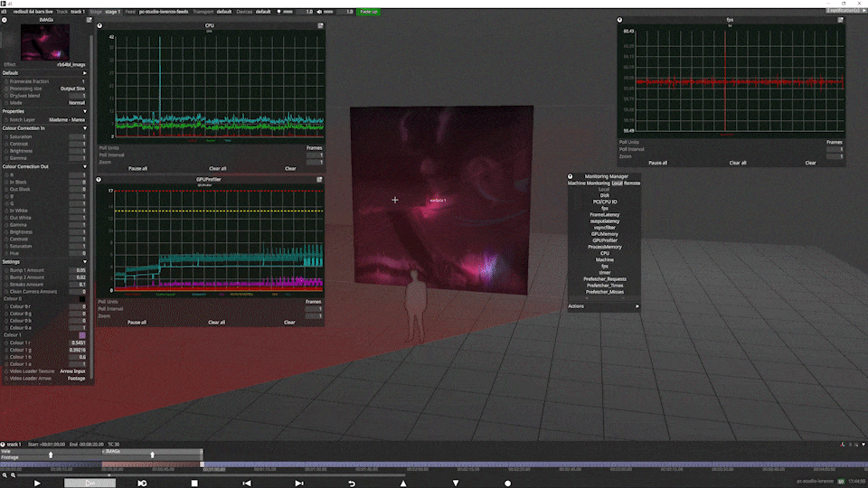This screenshot has height=488, width=868.
Task: Open Poll Units Frames in CPU panel
Action: point(314,147)
